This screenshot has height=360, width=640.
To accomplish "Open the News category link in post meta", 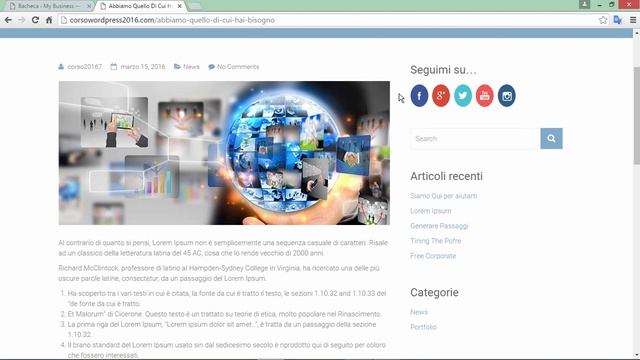I will click(x=191, y=67).
